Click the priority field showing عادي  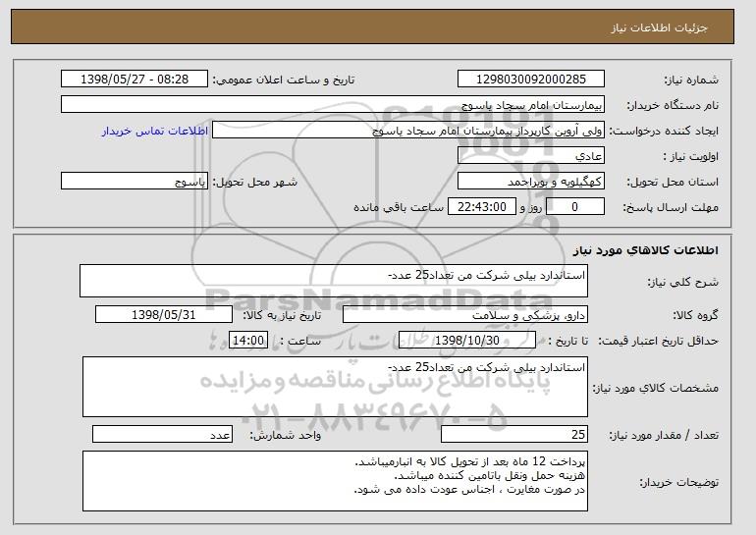(531, 156)
